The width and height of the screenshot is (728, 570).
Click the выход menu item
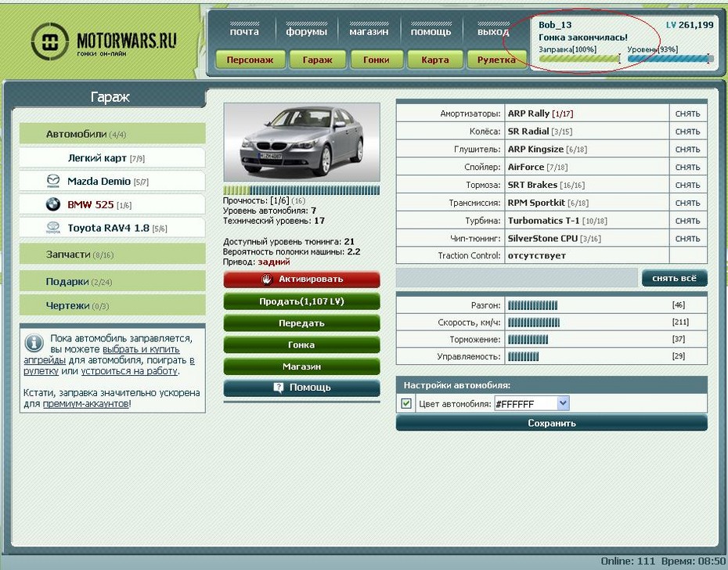(493, 31)
